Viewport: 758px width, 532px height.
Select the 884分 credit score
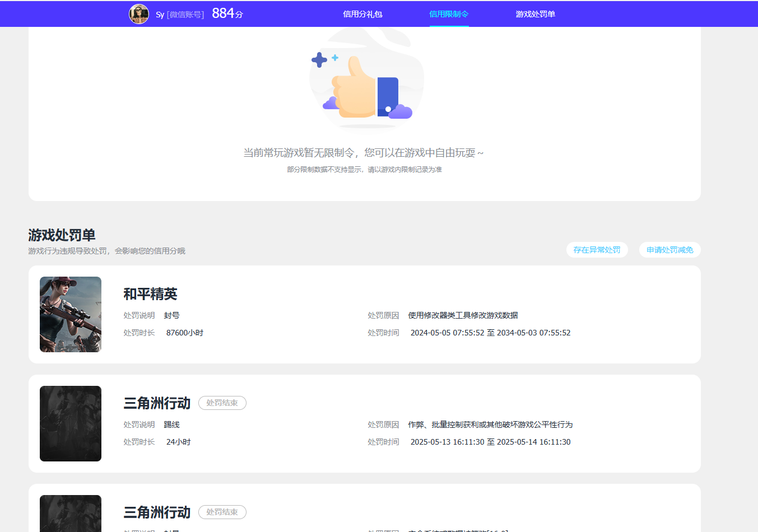click(227, 13)
